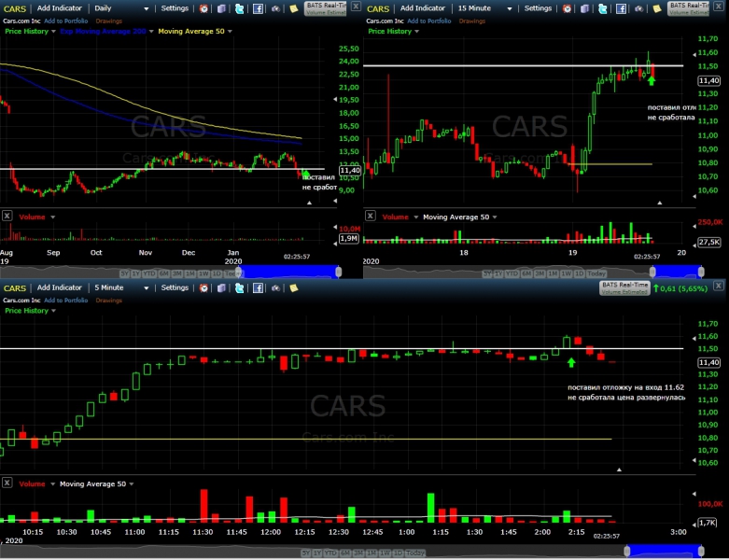The width and height of the screenshot is (729, 560).
Task: Click Add to Portfolio in 15 Minute chart
Action: (428, 21)
